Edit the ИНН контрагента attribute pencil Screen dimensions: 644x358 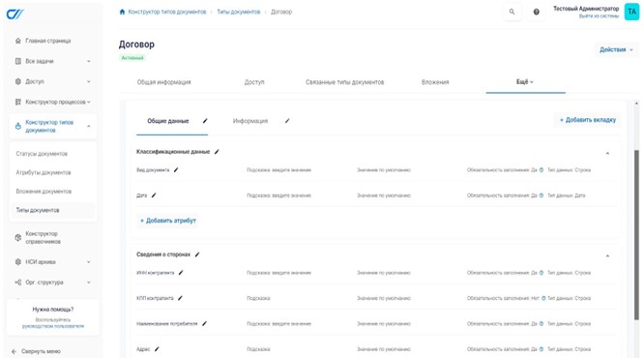(181, 273)
